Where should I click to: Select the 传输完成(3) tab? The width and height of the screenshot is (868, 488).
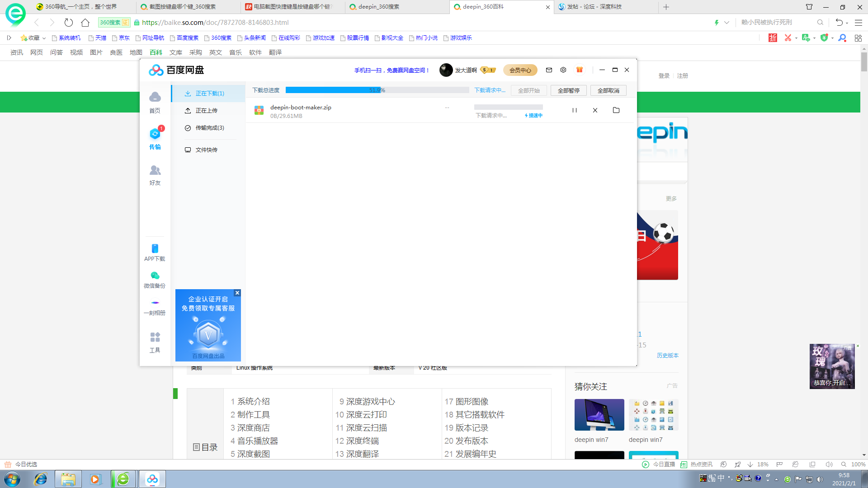[x=208, y=128]
